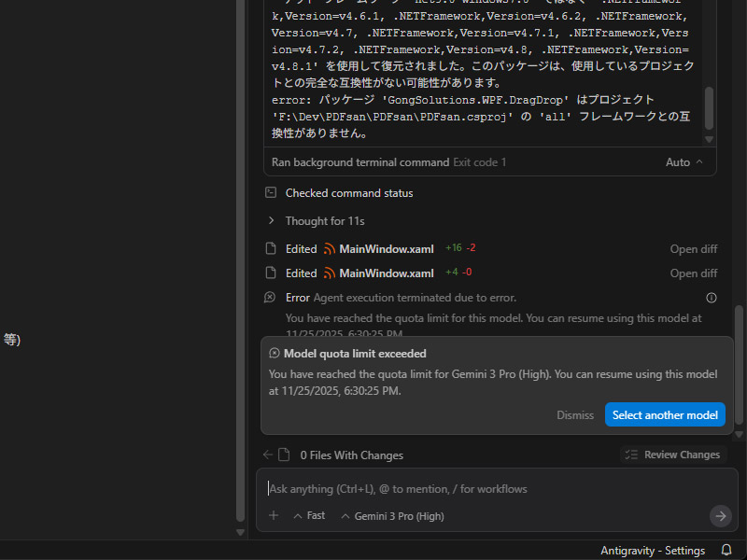Click the terminal output scroll-down arrow

pos(709,139)
